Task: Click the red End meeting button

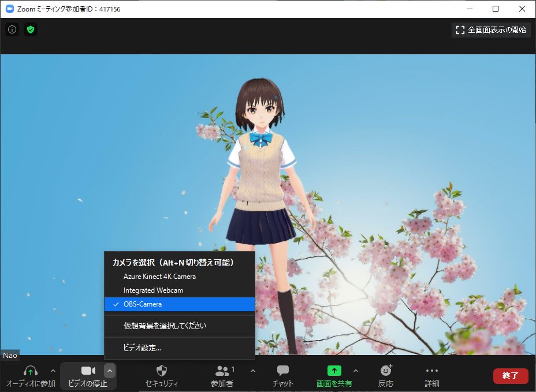Action: point(511,376)
